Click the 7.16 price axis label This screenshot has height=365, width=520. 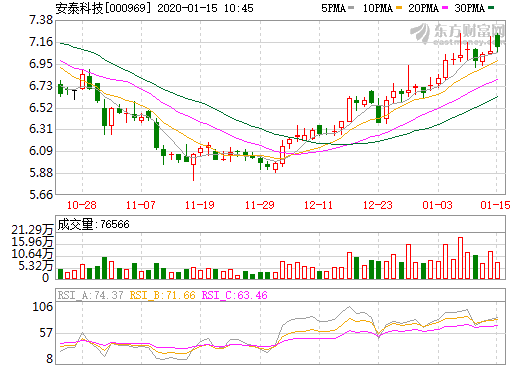pyautogui.click(x=41, y=42)
